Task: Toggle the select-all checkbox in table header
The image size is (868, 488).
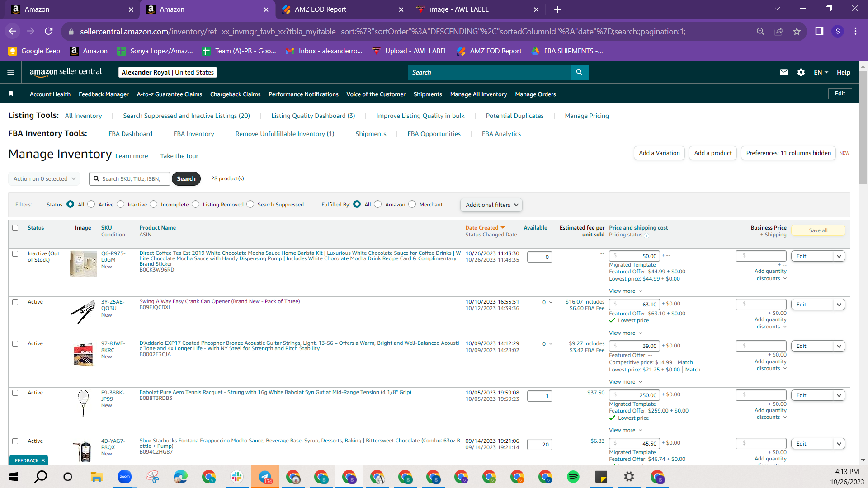Action: tap(15, 228)
